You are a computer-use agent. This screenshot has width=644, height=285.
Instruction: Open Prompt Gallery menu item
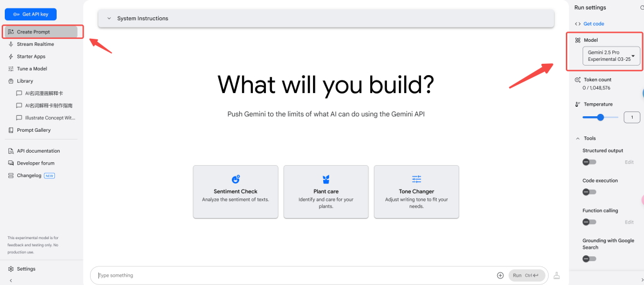pyautogui.click(x=33, y=130)
